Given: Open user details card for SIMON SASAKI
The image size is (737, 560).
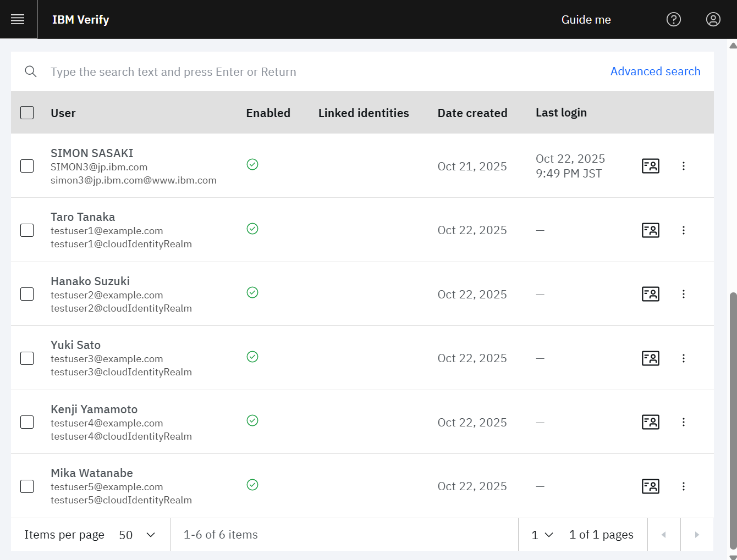Looking at the screenshot, I should (x=650, y=166).
